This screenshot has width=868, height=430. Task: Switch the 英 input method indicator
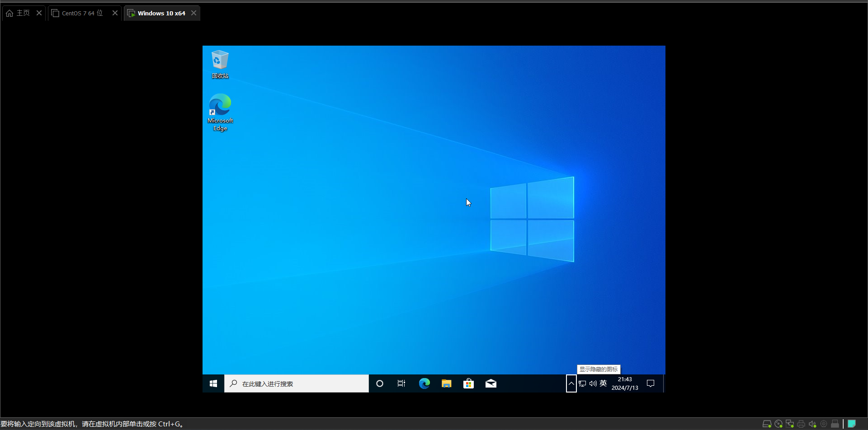click(x=603, y=383)
